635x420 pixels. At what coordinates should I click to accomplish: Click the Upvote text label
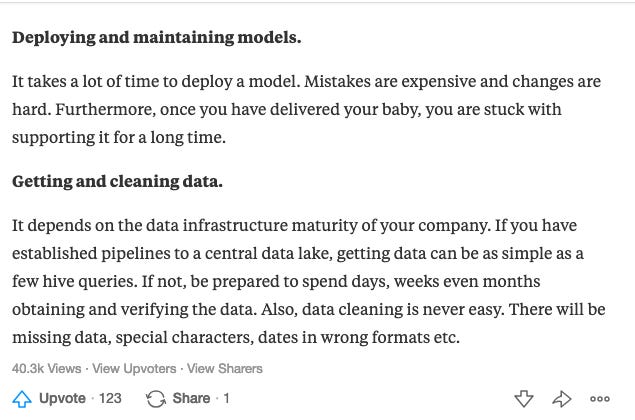click(x=62, y=398)
